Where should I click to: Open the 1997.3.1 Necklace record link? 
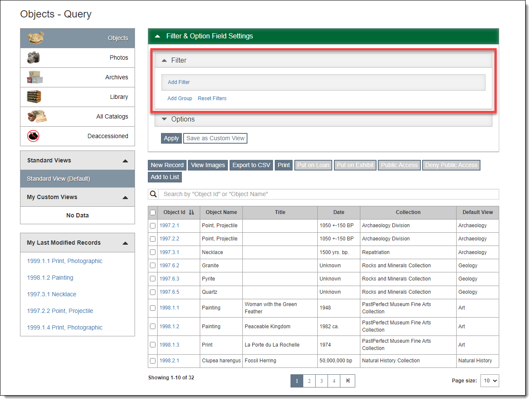(x=52, y=294)
